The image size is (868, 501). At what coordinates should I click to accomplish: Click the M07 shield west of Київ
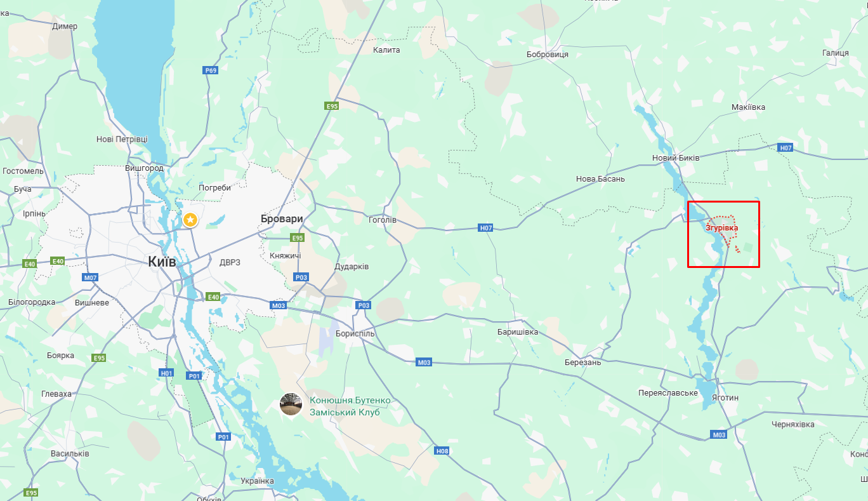(90, 277)
